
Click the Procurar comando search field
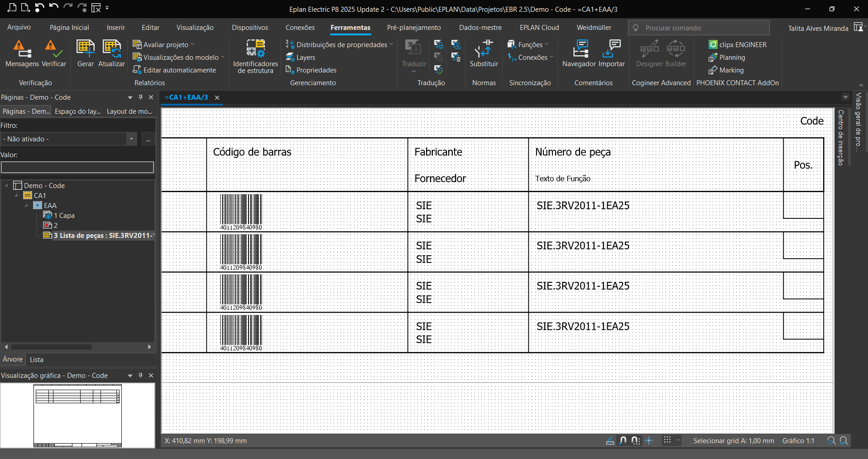699,28
